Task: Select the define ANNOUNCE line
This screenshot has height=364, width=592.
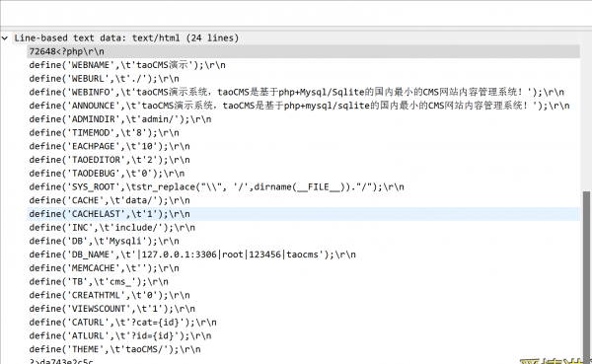Action: [299, 106]
